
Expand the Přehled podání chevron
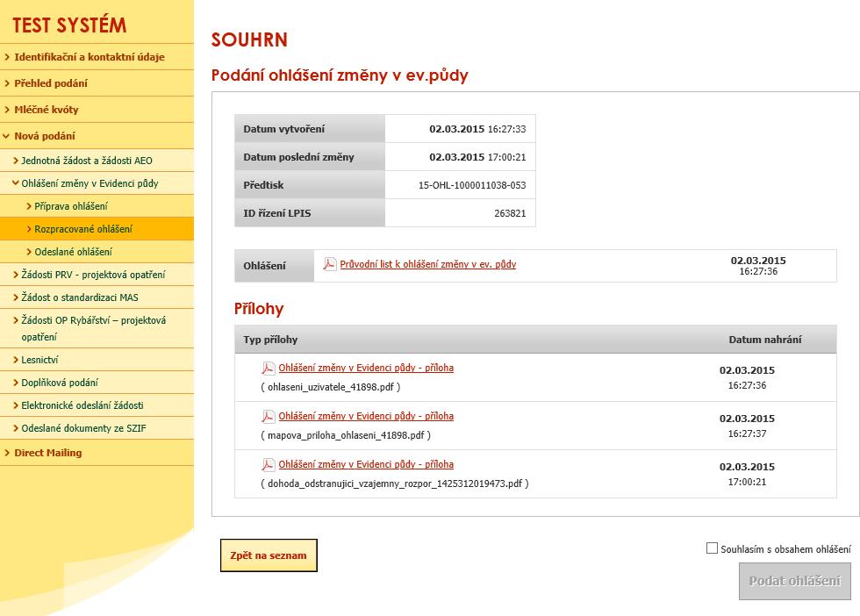pos(7,82)
